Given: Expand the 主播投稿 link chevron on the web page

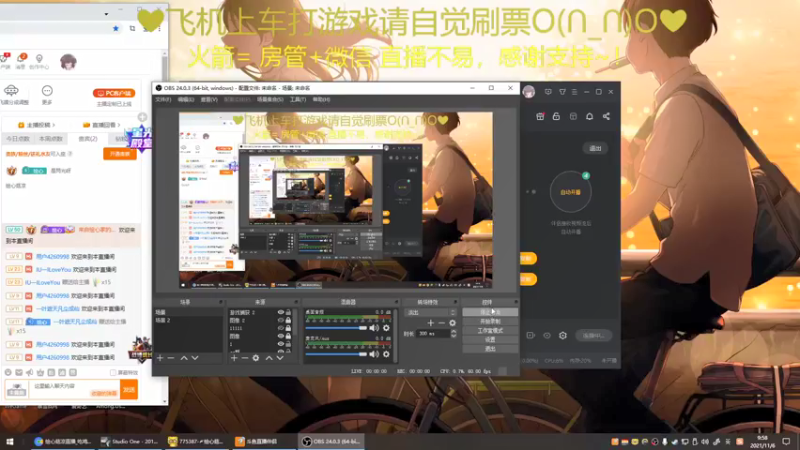Looking at the screenshot, I should (x=54, y=125).
